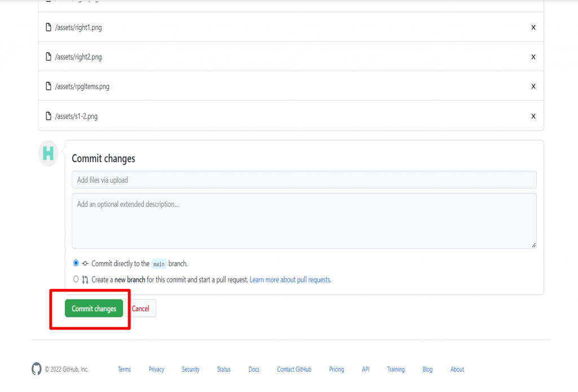Click the /assets/right1.png file name
The height and width of the screenshot is (392, 578).
78,27
